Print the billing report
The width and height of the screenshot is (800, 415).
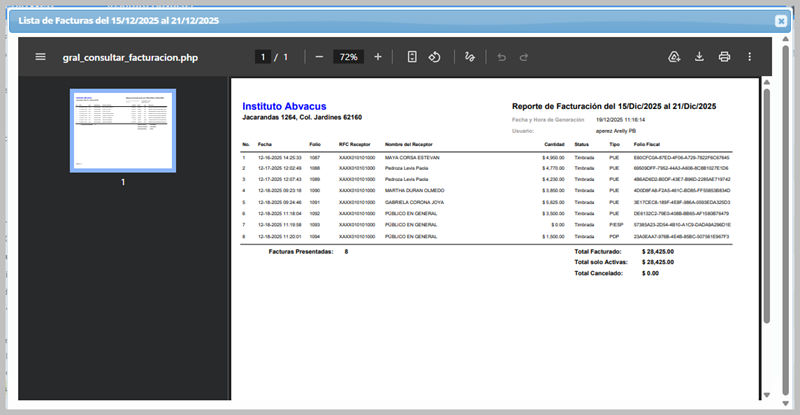pyautogui.click(x=724, y=57)
